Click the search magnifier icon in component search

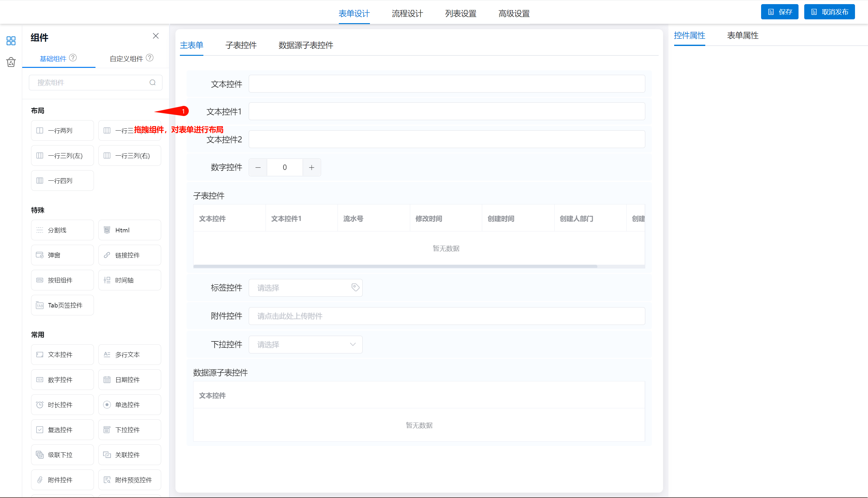[x=153, y=82]
